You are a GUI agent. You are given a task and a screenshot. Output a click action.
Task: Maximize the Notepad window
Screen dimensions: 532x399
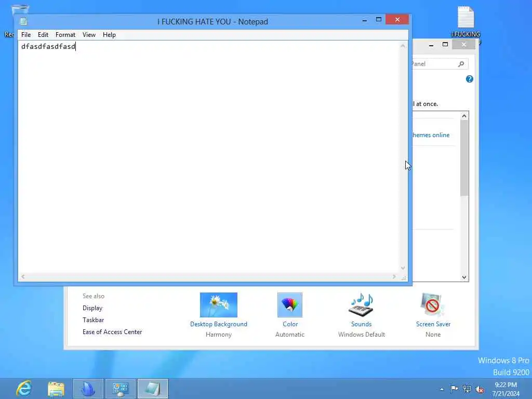pos(379,20)
